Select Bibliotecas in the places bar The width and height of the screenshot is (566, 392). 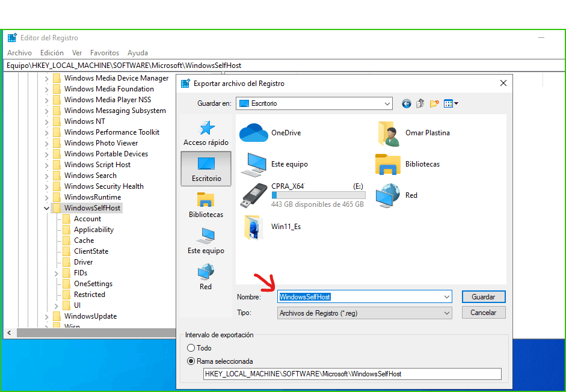pos(206,204)
